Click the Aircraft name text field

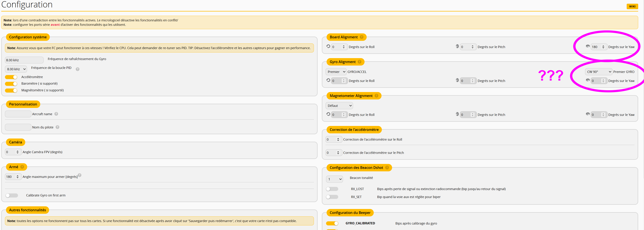tap(18, 114)
